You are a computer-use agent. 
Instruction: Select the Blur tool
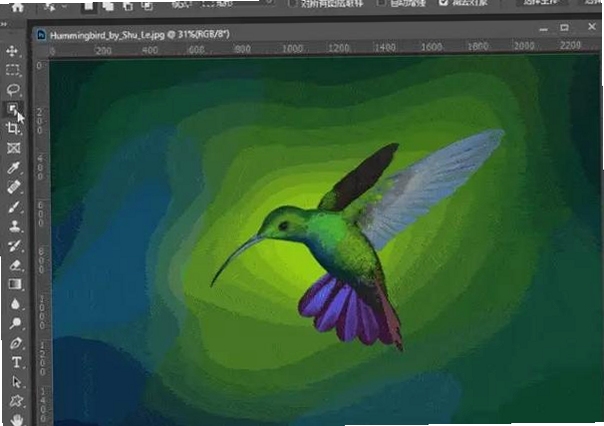(x=15, y=304)
